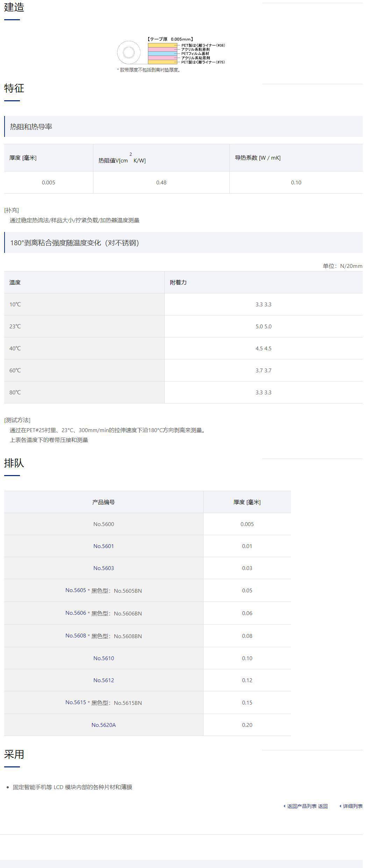Open the No.5615 product link
The width and height of the screenshot is (370, 868).
click(76, 702)
